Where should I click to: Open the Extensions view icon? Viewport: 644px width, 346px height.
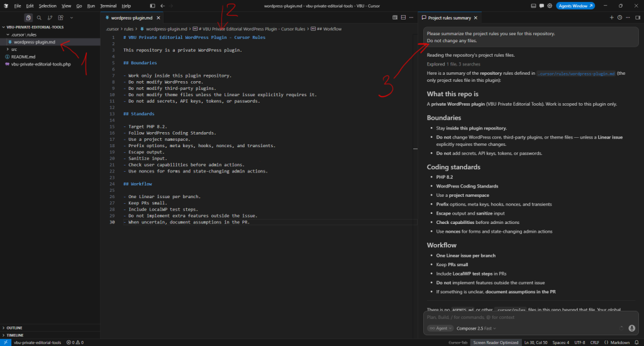pyautogui.click(x=61, y=18)
